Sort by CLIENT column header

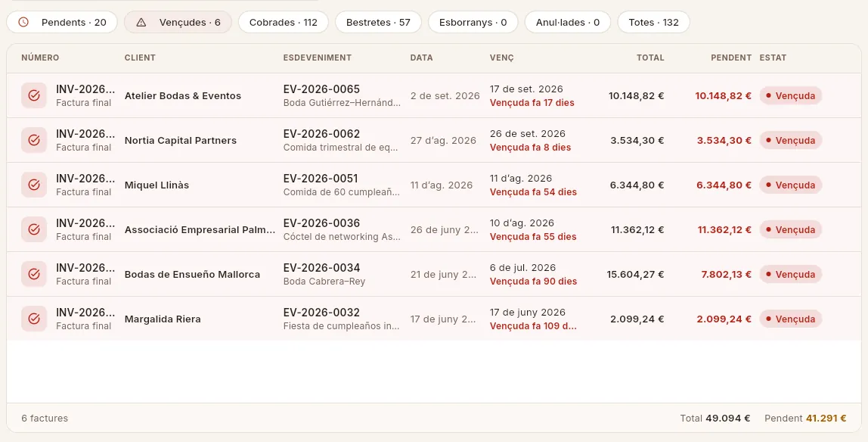coord(140,58)
